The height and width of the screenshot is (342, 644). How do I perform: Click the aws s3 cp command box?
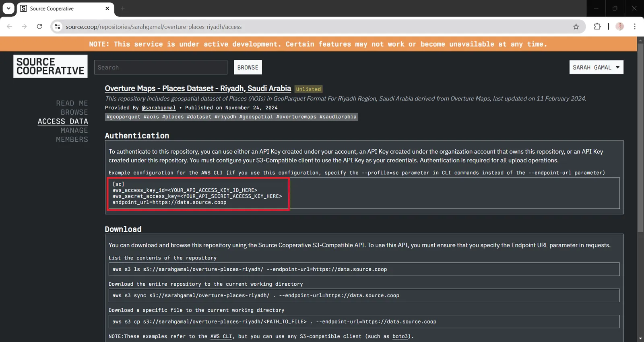(364, 321)
